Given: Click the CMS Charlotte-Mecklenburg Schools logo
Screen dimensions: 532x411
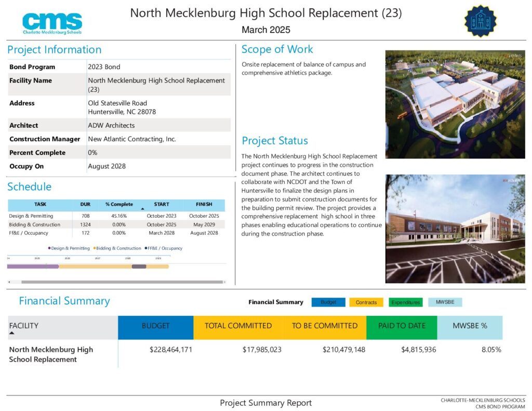Looking at the screenshot, I should click(x=52, y=23).
